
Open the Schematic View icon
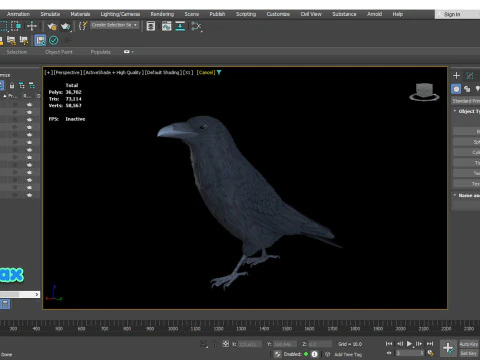(196, 26)
